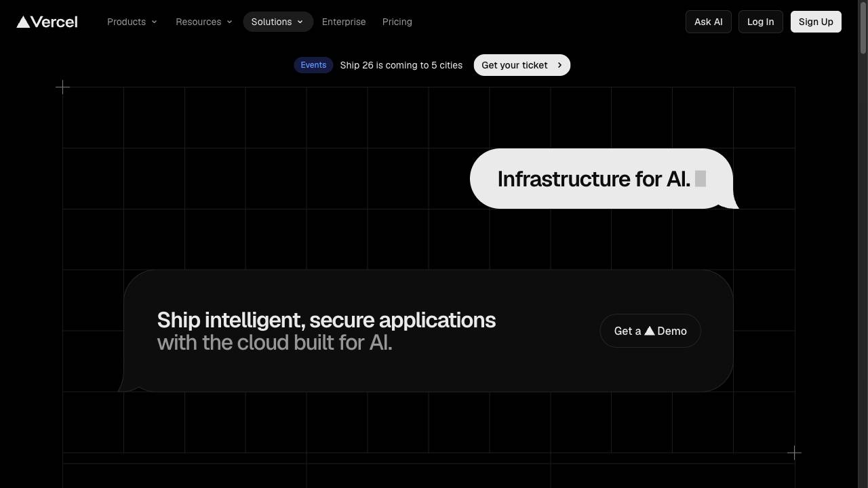Screen dimensions: 868x488
Task: Click the Ask AI button
Action: [x=709, y=22]
